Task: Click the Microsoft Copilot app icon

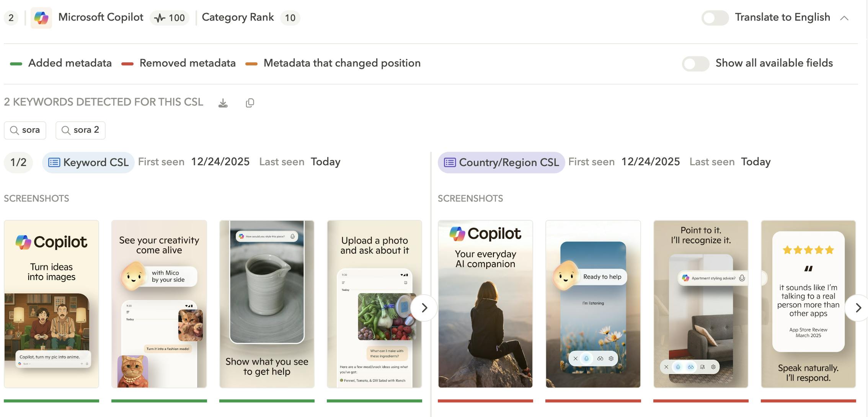Action: 41,17
